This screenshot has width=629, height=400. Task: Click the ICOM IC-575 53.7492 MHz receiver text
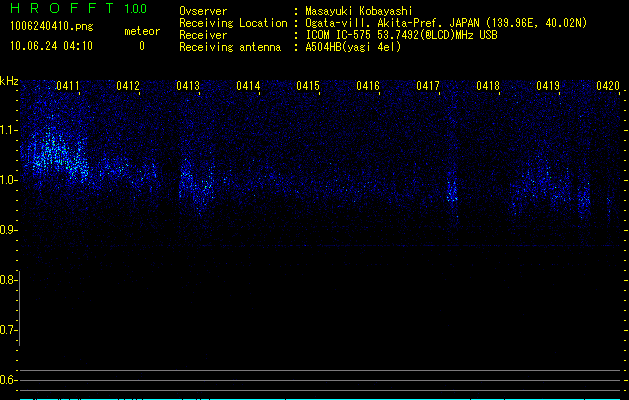pyautogui.click(x=401, y=35)
